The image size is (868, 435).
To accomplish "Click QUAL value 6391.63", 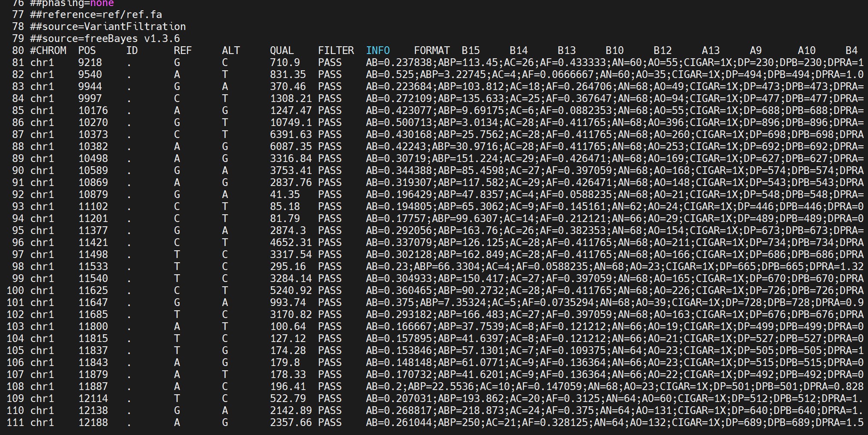I will coord(291,135).
